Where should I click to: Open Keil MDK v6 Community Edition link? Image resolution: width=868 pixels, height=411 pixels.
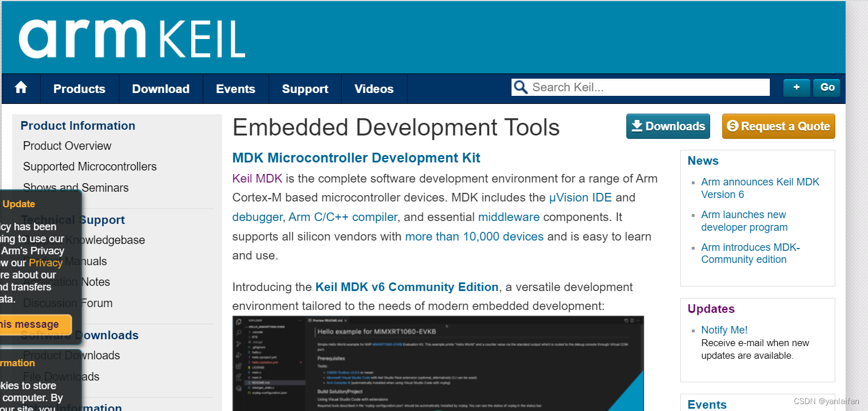(406, 287)
